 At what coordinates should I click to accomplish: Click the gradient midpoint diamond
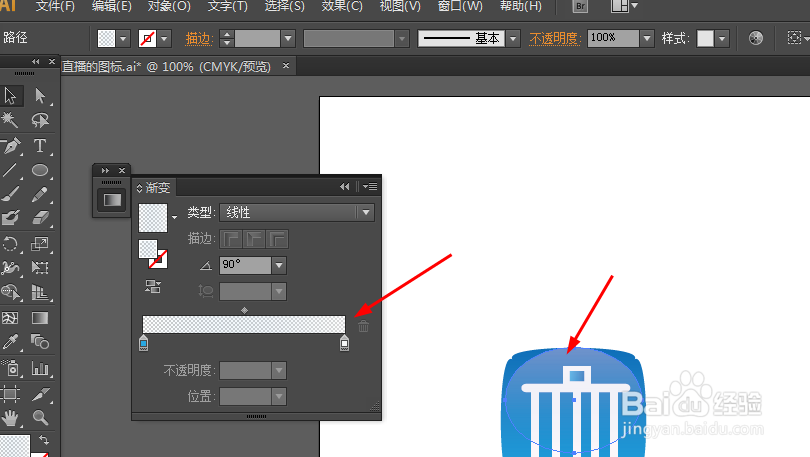pos(244,310)
